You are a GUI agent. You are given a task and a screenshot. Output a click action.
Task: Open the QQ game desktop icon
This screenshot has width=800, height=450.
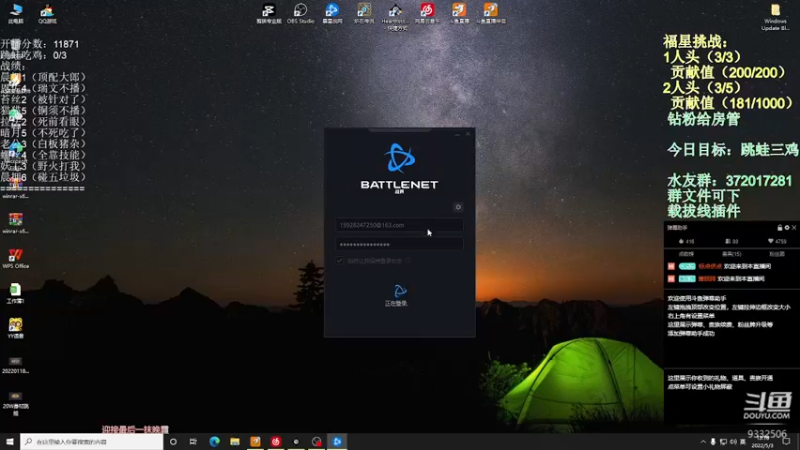pos(47,13)
